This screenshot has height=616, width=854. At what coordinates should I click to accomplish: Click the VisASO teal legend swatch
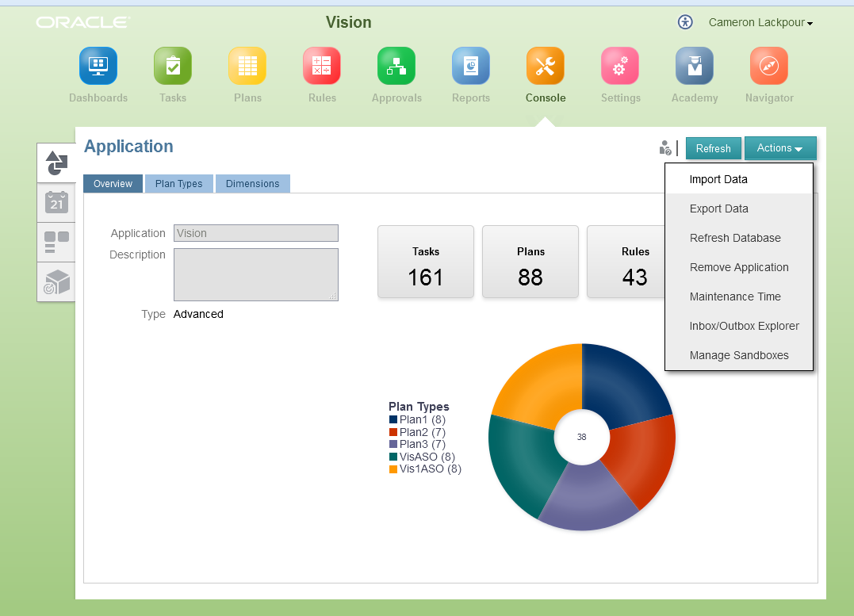point(393,457)
